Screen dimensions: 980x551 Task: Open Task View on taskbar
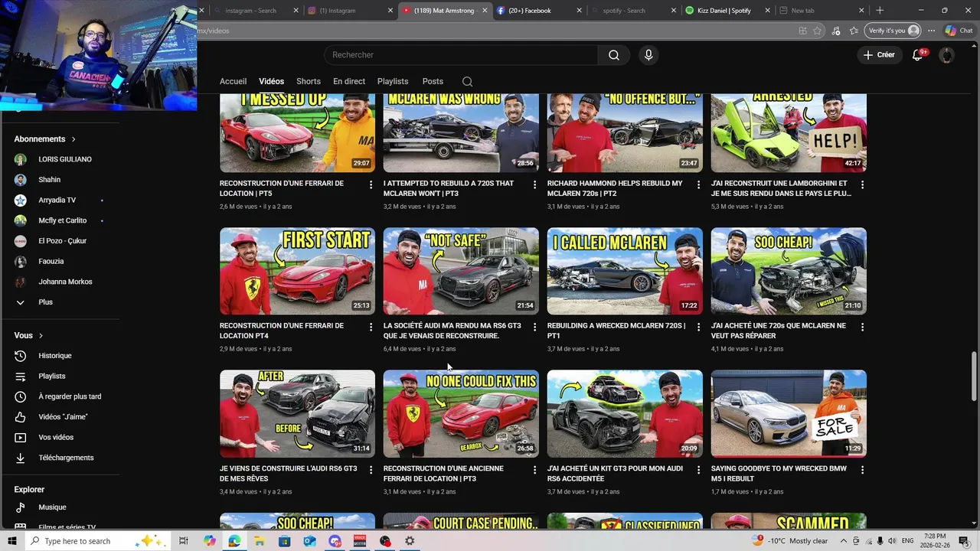[x=184, y=541]
